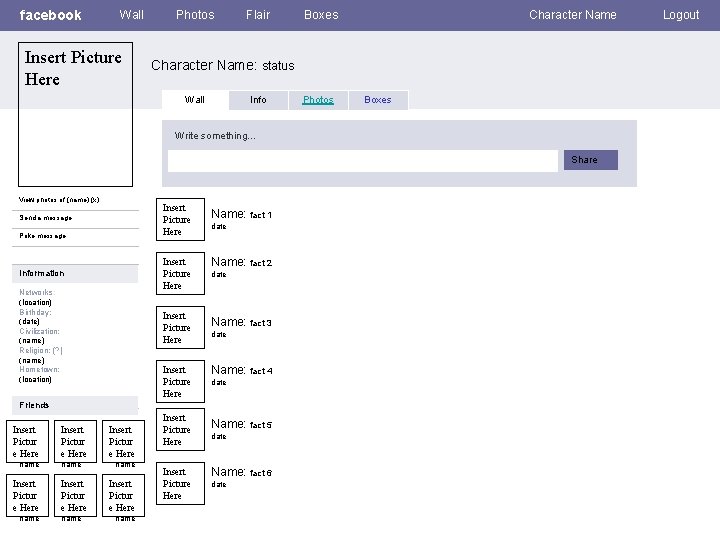Click View photos of (name) link

point(59,200)
